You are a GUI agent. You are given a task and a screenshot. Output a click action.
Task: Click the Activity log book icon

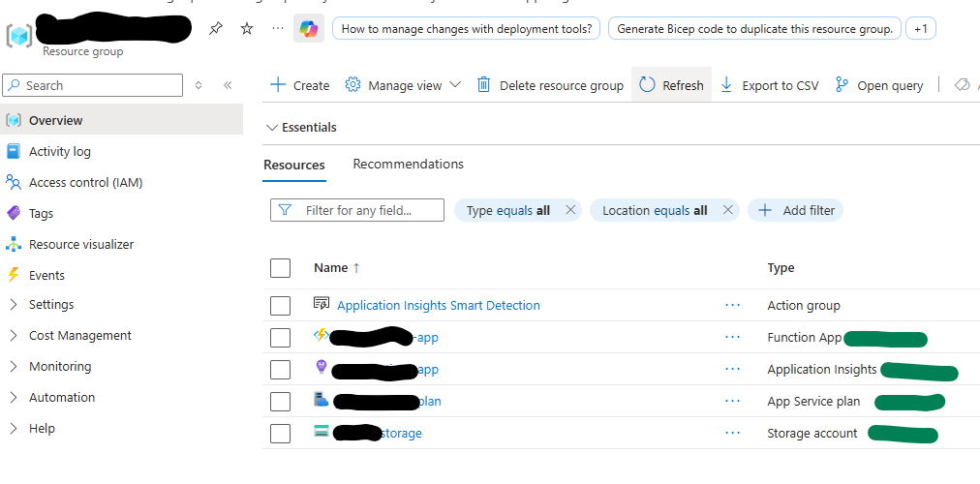(14, 151)
